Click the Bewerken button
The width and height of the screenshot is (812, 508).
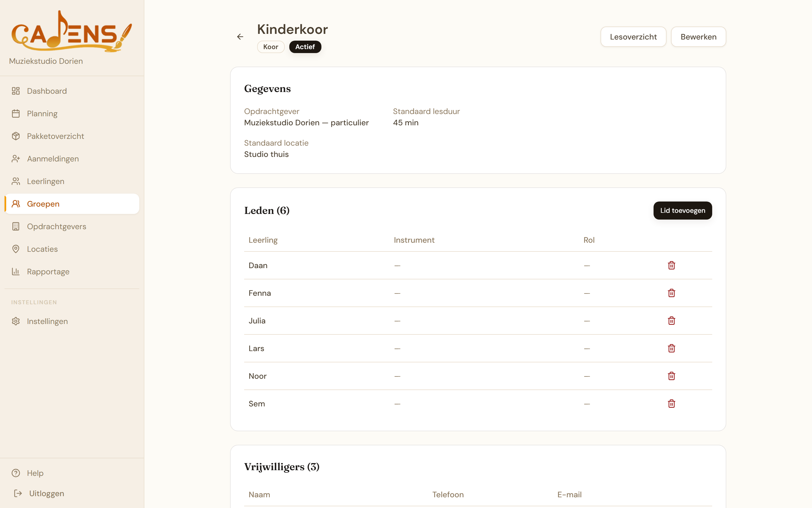(698, 37)
